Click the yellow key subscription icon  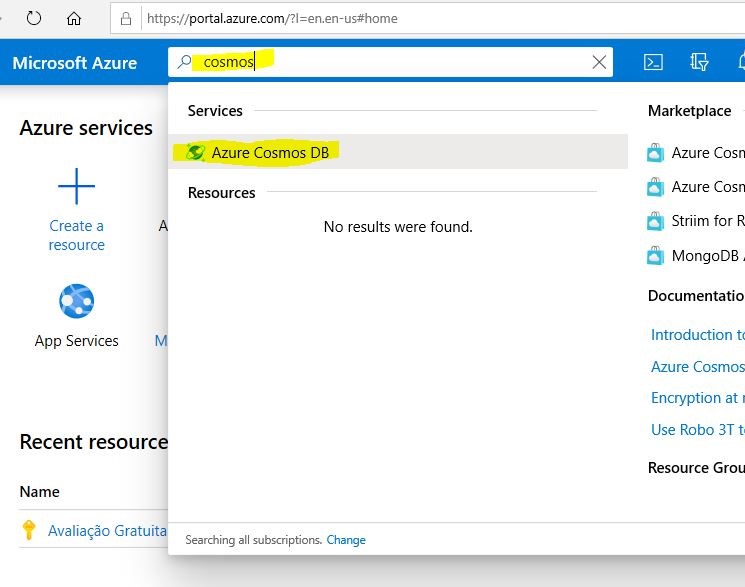tap(29, 530)
